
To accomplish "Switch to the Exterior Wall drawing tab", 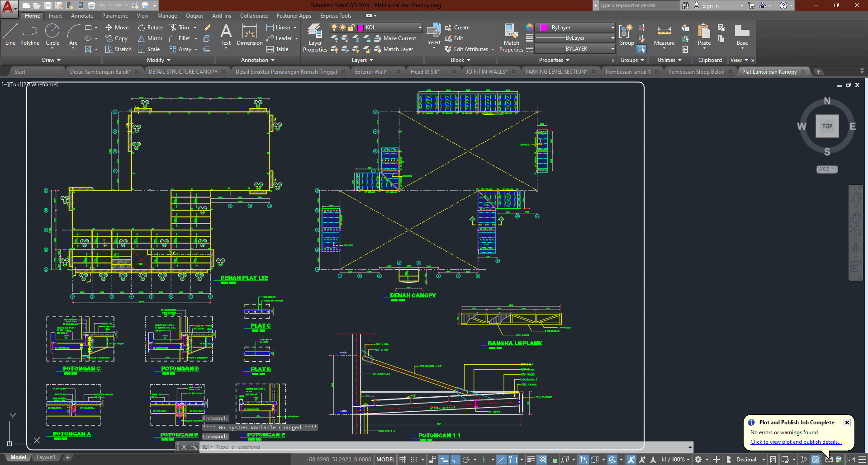I will coord(370,72).
